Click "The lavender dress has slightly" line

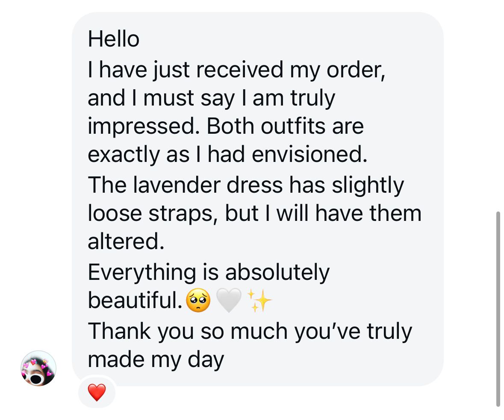(246, 185)
